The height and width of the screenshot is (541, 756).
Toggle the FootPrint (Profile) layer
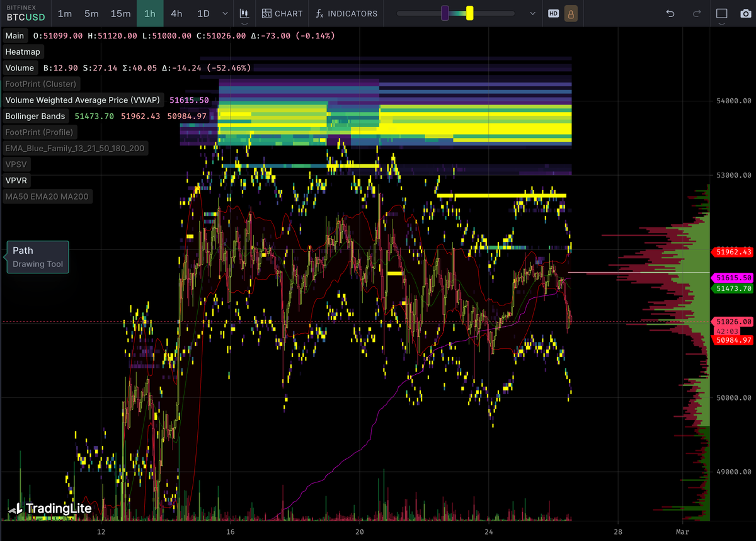click(x=40, y=132)
